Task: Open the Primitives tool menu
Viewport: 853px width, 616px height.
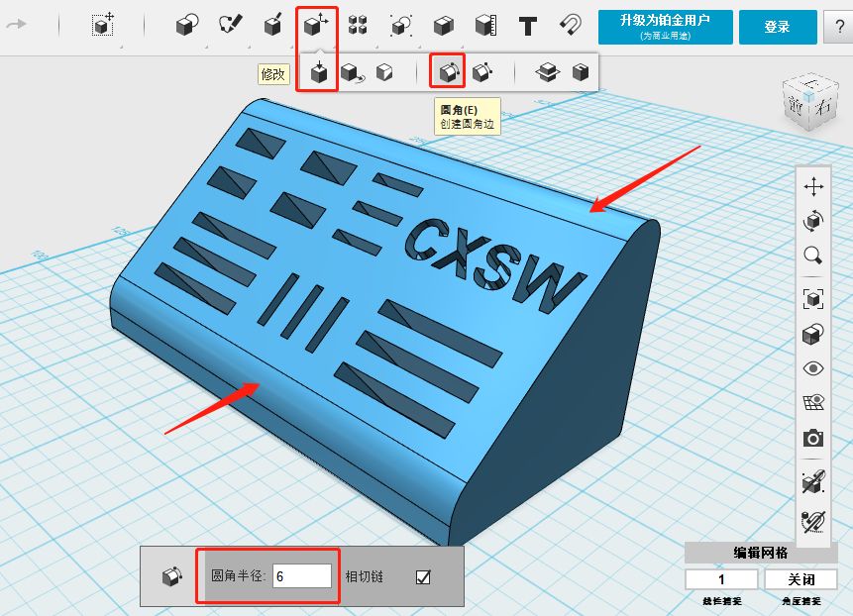Action: (x=187, y=25)
